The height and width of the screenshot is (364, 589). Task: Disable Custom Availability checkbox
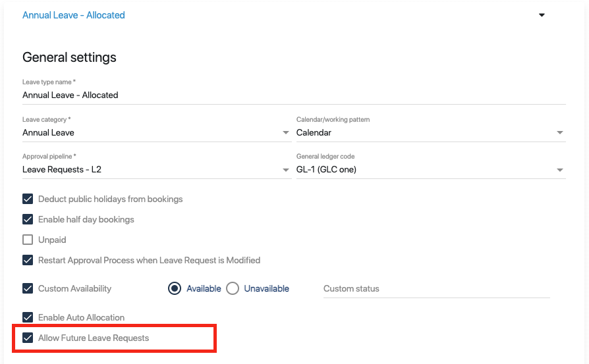coord(28,288)
